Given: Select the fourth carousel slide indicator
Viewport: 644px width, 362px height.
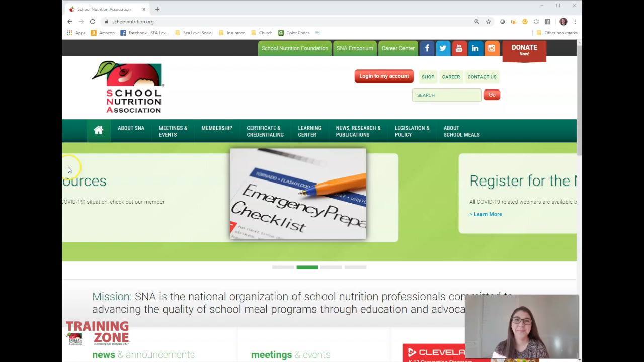Looking at the screenshot, I should (356, 267).
